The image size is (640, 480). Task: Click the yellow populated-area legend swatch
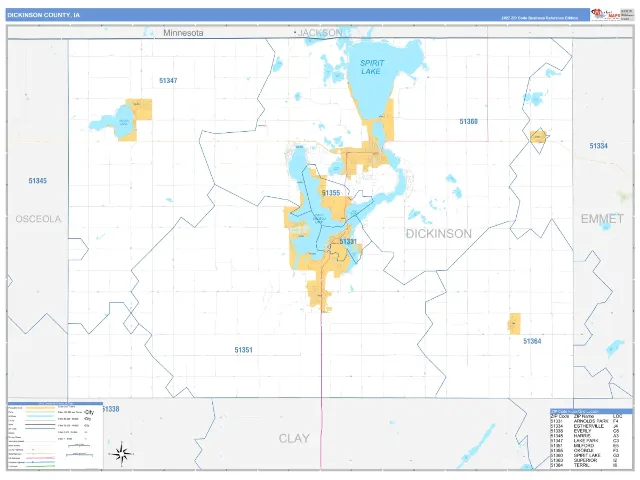(40, 408)
